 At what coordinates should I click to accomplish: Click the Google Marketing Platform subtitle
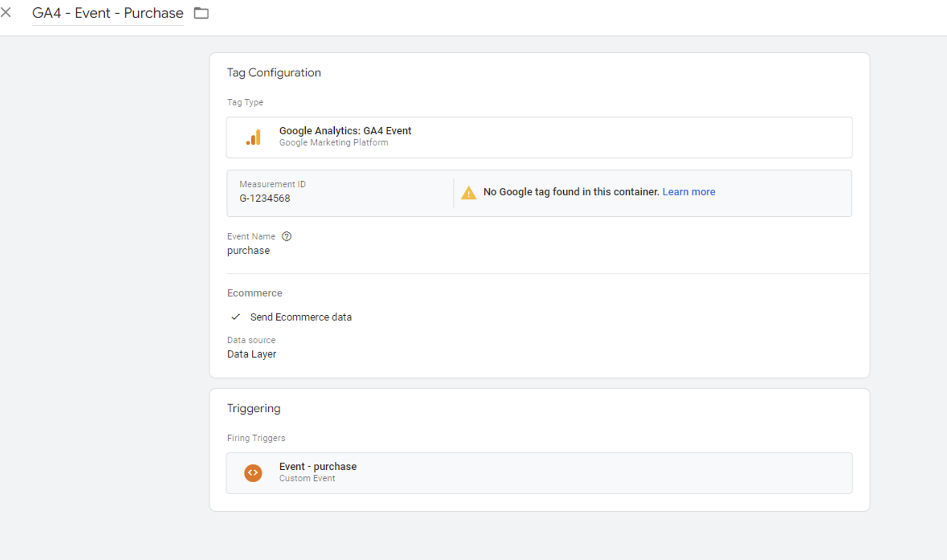pyautogui.click(x=334, y=143)
